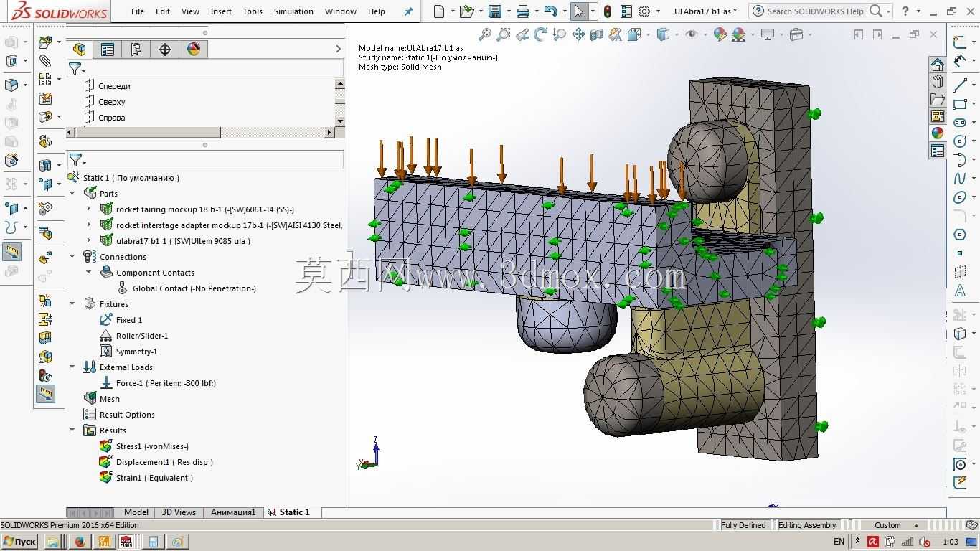Open the Options gear icon
This screenshot has width=980, height=551.
point(644,11)
